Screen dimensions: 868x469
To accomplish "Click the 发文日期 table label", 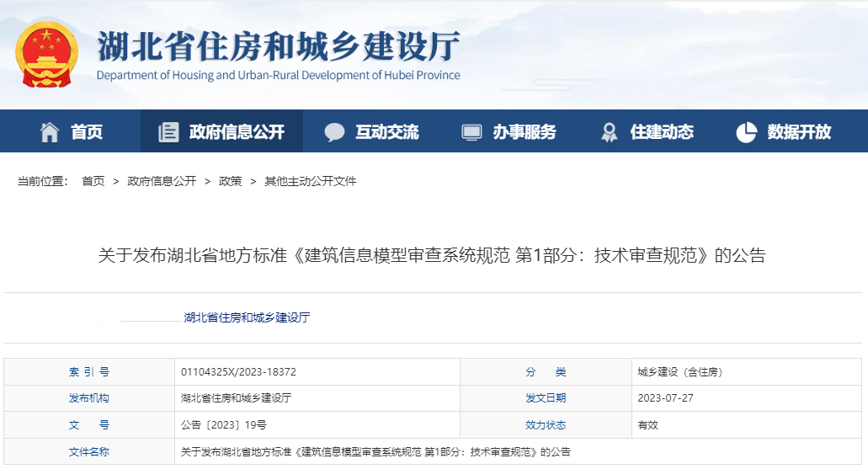I will coord(546,398).
